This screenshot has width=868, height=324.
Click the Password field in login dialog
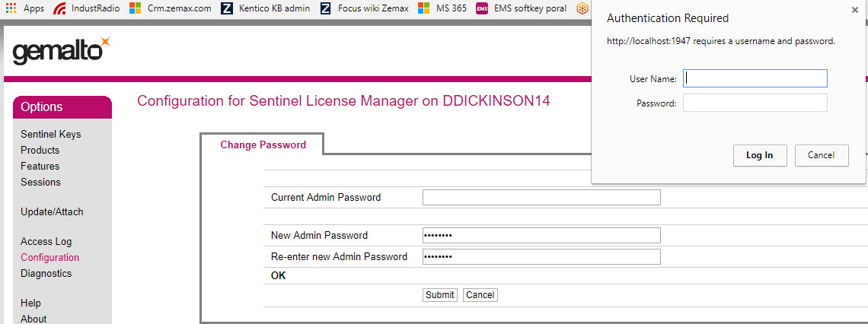(755, 103)
